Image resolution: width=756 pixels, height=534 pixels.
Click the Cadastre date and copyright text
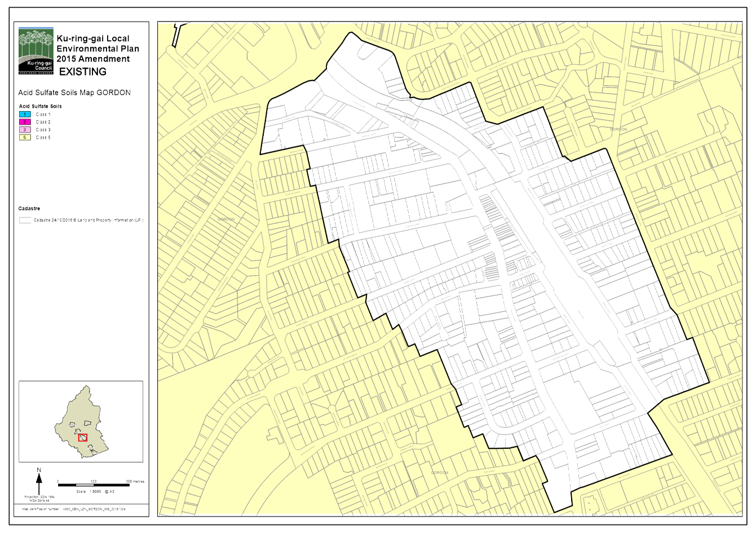(x=89, y=220)
